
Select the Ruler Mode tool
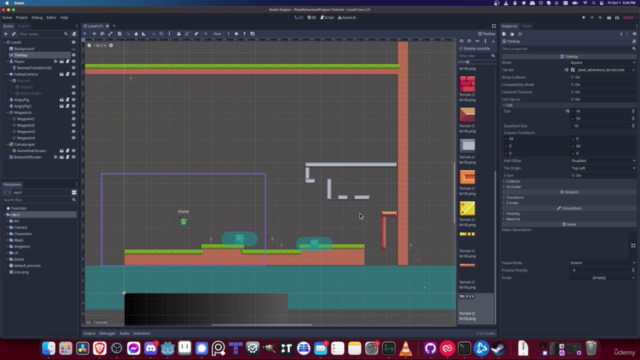(144, 34)
